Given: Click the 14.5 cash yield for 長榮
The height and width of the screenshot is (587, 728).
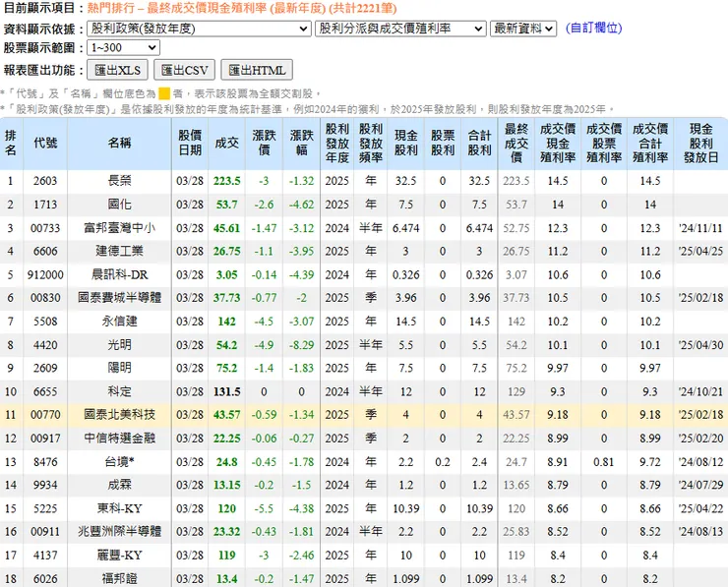Looking at the screenshot, I should (x=558, y=181).
